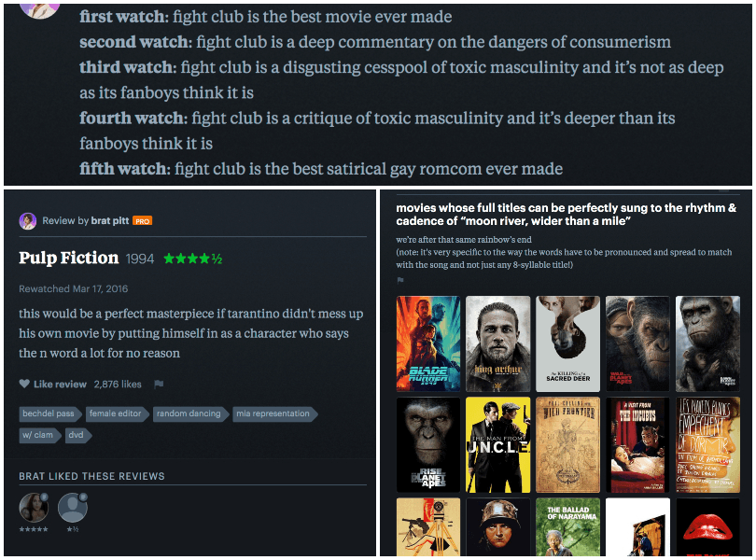Image resolution: width=756 pixels, height=560 pixels.
Task: Select the random dancing tag
Action: point(190,413)
